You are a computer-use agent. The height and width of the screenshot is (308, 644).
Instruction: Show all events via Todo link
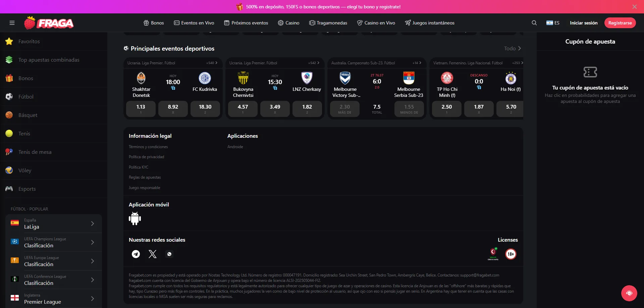point(513,48)
